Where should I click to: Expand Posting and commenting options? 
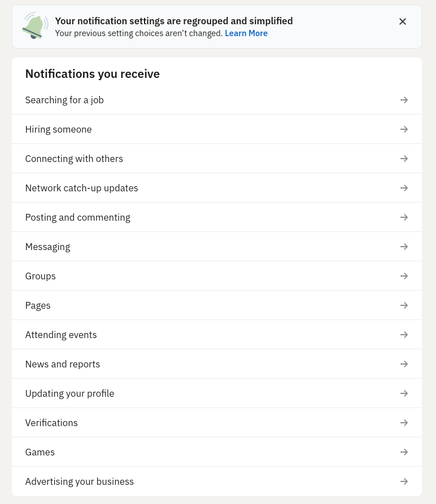(404, 217)
